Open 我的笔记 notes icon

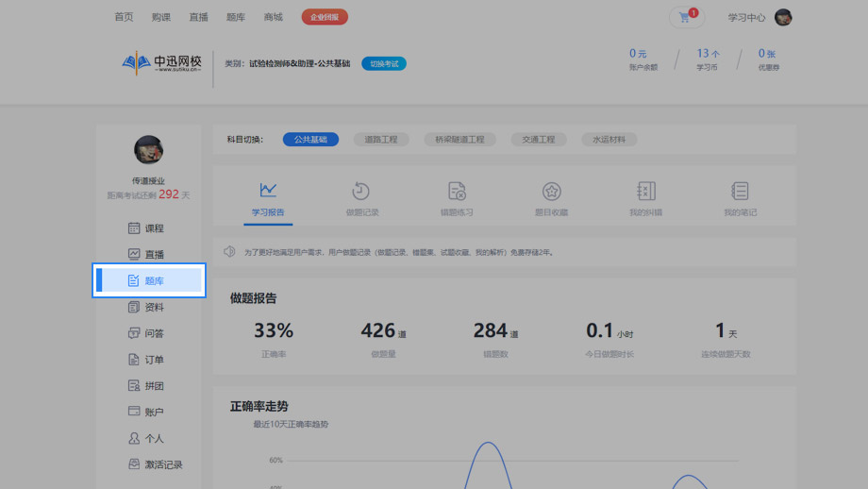point(740,192)
